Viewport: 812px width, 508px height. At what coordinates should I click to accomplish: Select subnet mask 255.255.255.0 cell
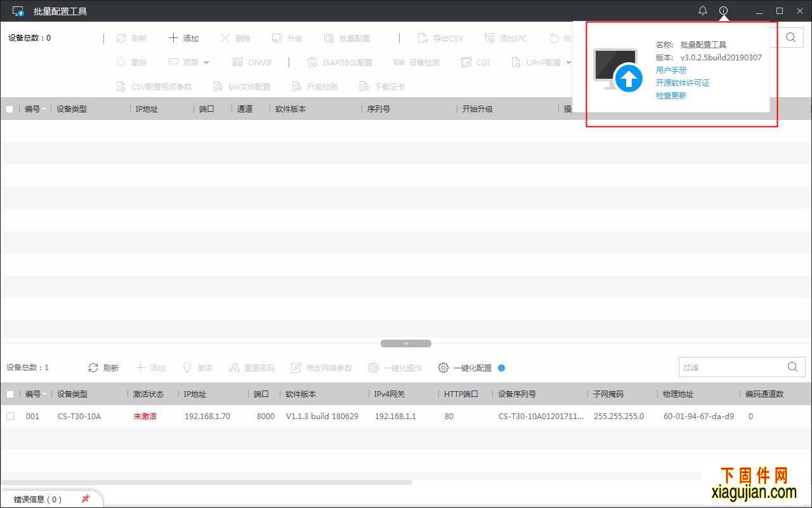click(619, 417)
